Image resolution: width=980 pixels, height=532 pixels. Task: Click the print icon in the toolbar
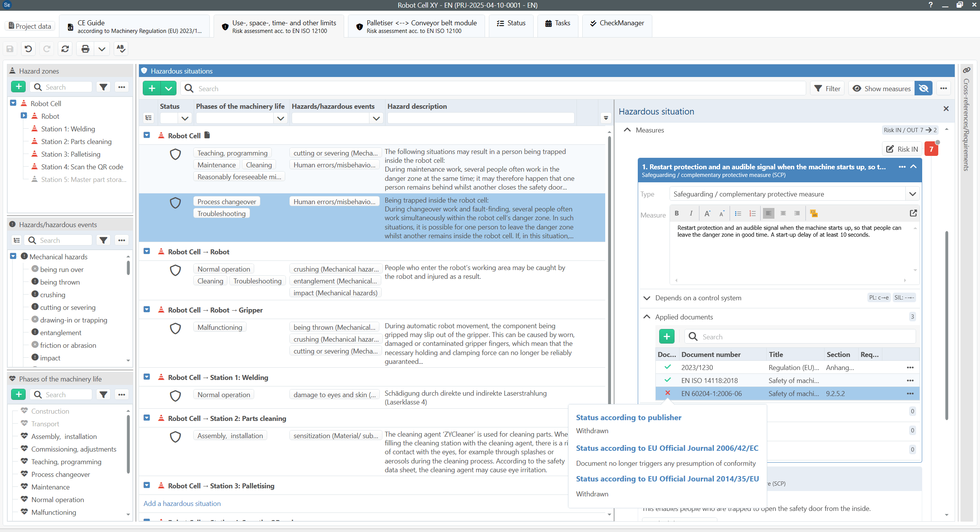[85, 49]
